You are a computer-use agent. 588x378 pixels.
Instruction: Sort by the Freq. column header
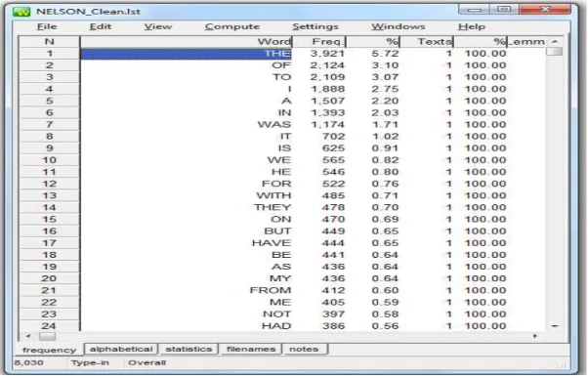[x=319, y=42]
